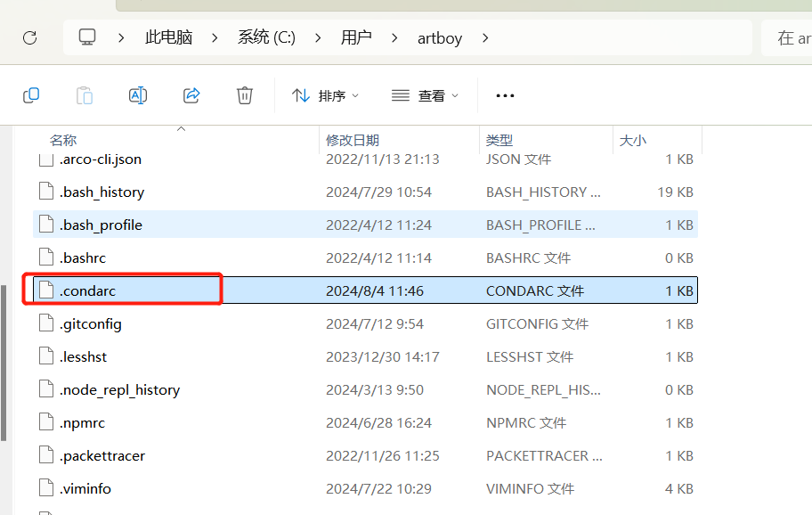Viewport: 812px width, 515px height.
Task: Expand chevron after artboy
Action: tap(485, 37)
